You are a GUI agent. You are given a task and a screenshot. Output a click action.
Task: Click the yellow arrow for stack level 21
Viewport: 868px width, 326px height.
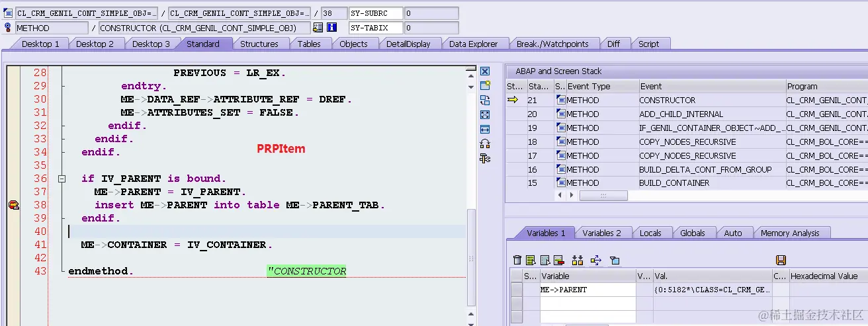click(513, 100)
